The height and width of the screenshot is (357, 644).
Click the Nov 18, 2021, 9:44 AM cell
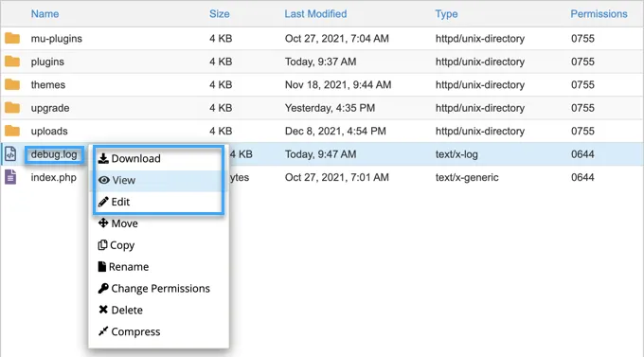338,84
